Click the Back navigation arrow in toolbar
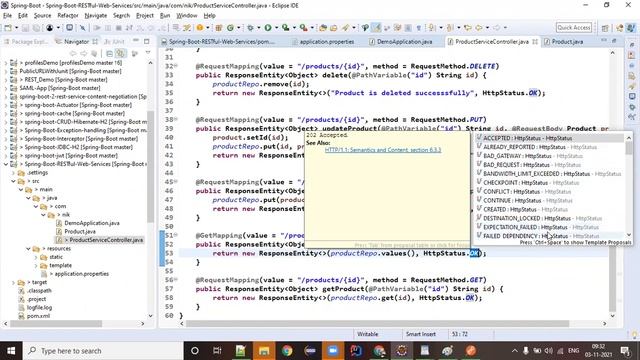640x360 pixels. click(x=479, y=28)
